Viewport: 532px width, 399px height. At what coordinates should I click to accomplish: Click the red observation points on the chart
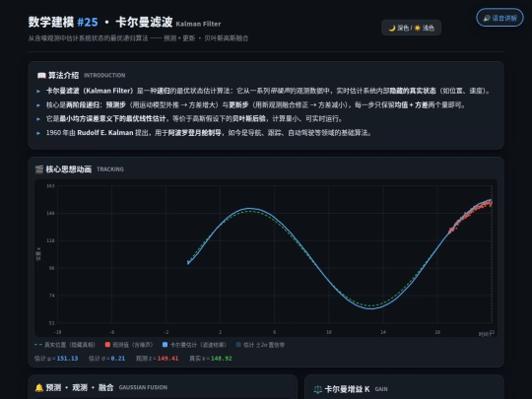pos(472,217)
